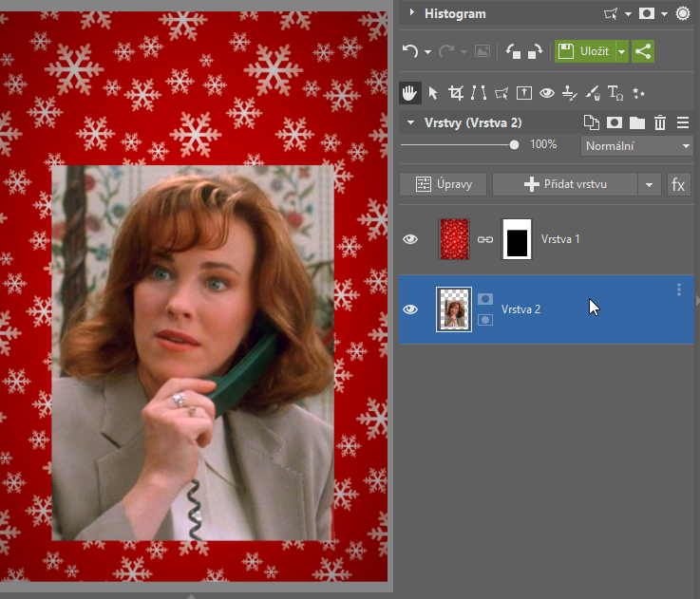Delete layer with the trash icon
The height and width of the screenshot is (599, 700).
pos(660,123)
